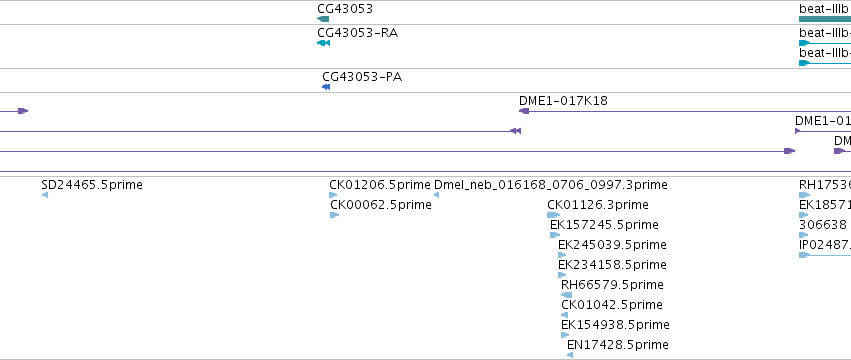Select the EK234158.5prime feature label
Image resolution: width=851 pixels, height=360 pixels.
pos(612,264)
